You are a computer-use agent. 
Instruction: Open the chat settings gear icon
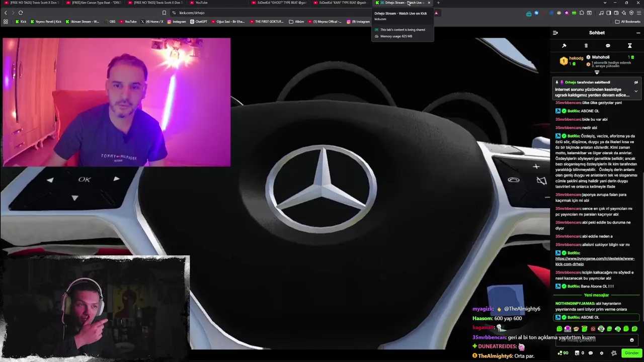[601, 353]
